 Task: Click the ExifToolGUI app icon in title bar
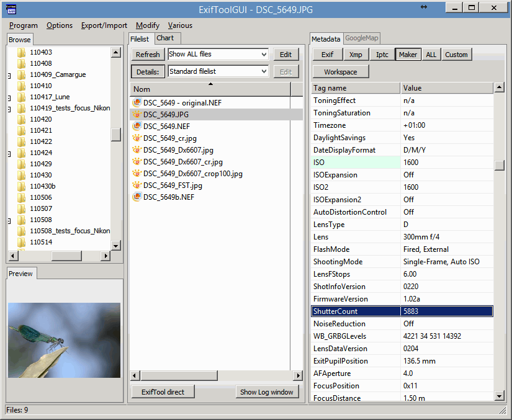[11, 9]
